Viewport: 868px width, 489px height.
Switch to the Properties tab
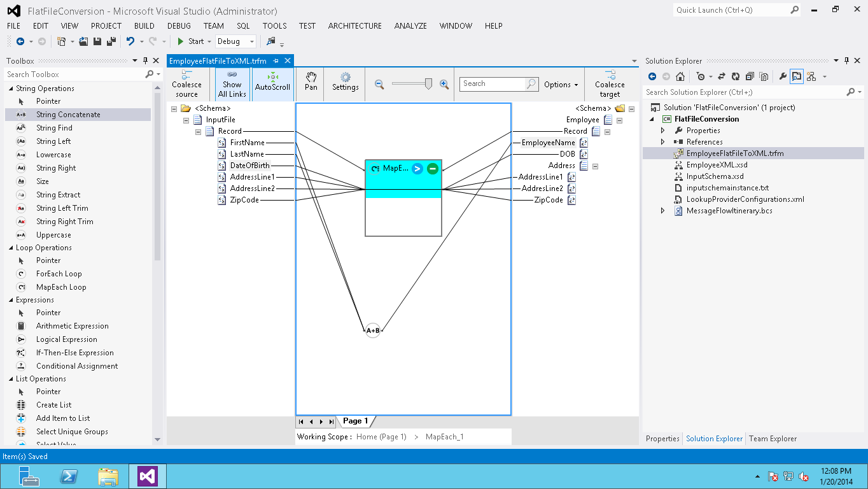coord(662,439)
